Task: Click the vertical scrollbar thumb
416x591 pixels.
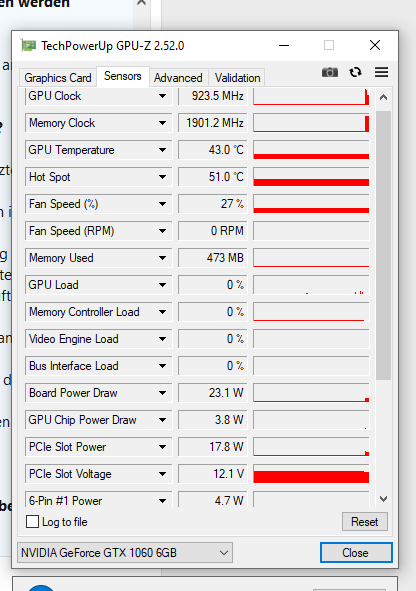Action: tap(383, 245)
